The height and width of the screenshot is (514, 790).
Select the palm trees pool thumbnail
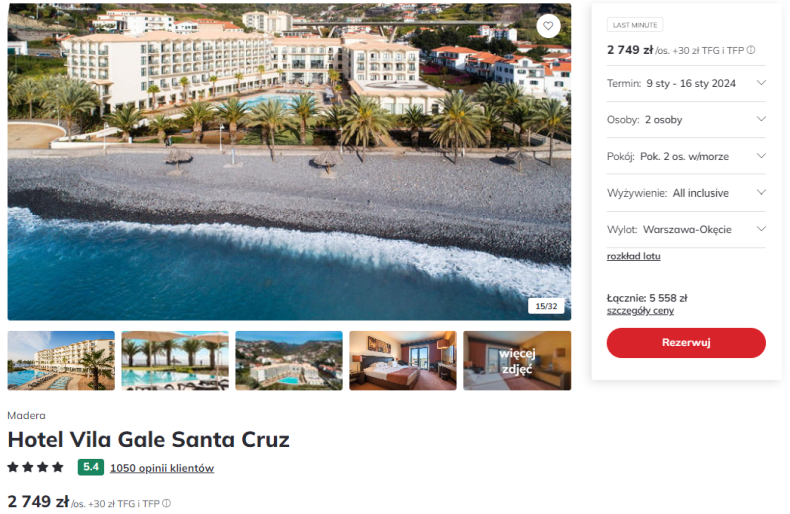(175, 360)
